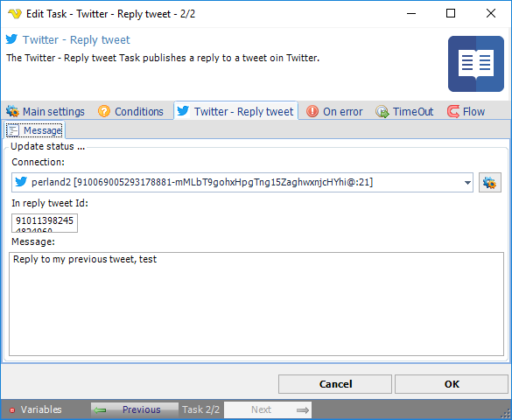Click the Cancel button
The image size is (512, 420).
coord(335,384)
